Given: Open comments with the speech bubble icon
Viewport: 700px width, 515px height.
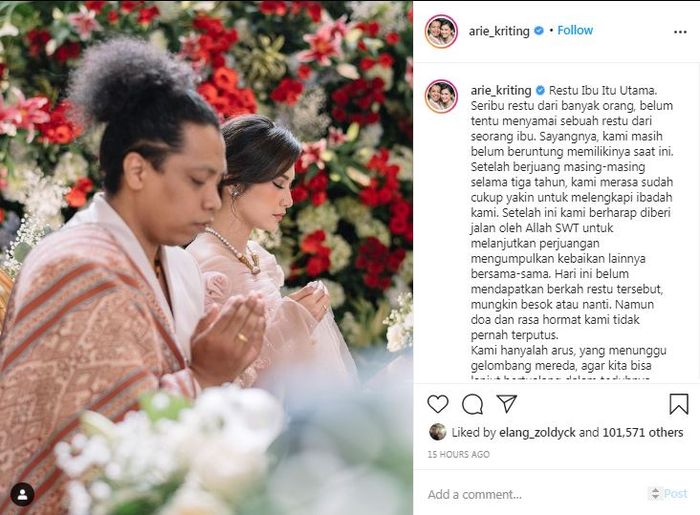Looking at the screenshot, I should [472, 404].
